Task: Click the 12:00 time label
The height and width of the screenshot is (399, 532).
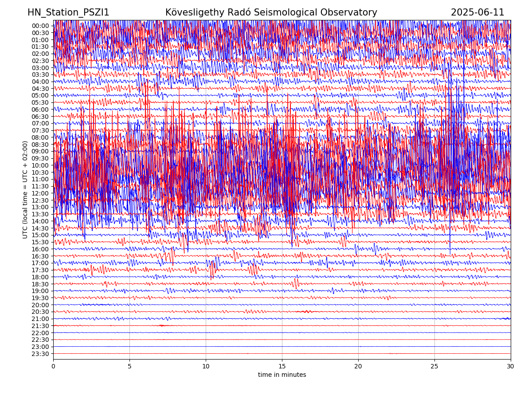Action: 40,193
